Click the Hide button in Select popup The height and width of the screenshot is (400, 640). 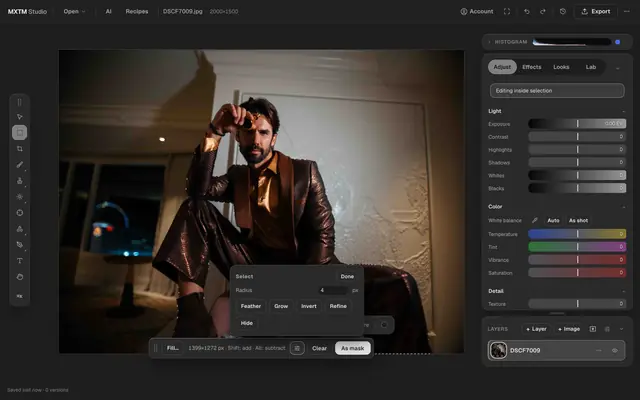point(247,323)
